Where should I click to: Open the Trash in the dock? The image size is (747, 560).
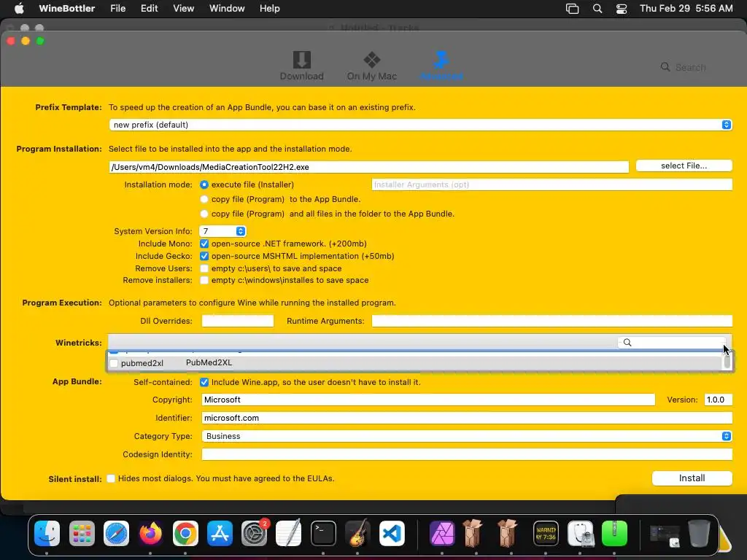699,533
